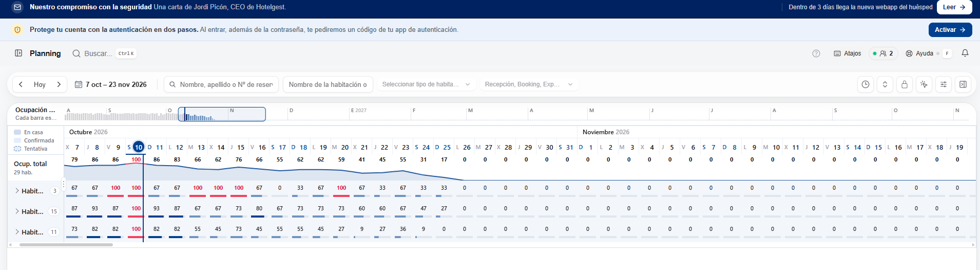Click the Leer button in the top banner
The image size is (980, 270).
pyautogui.click(x=954, y=7)
